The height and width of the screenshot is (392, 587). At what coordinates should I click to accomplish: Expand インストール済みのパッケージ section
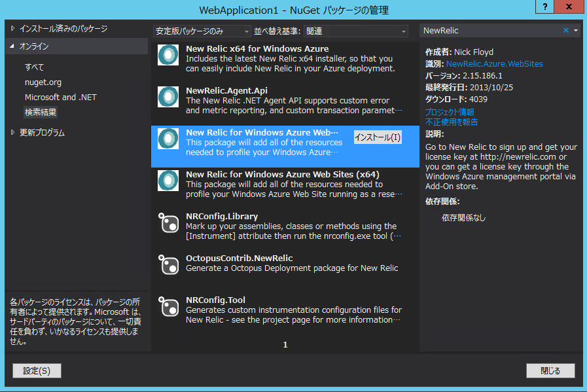[12, 28]
